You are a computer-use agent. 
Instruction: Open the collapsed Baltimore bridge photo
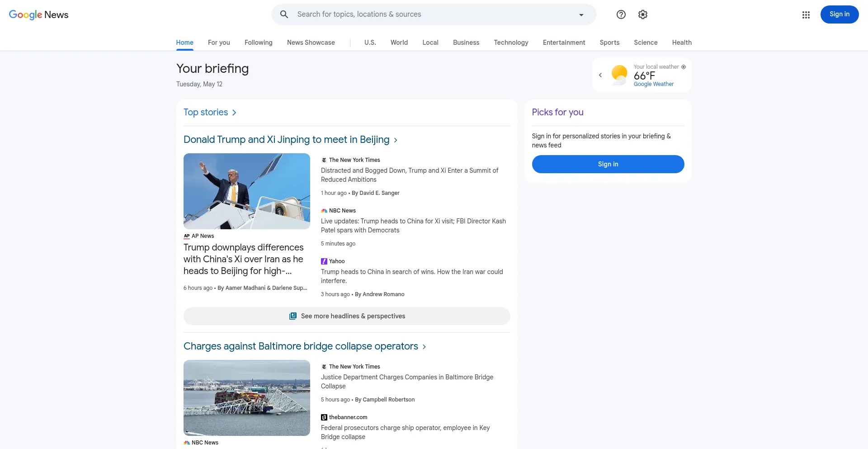pos(247,398)
